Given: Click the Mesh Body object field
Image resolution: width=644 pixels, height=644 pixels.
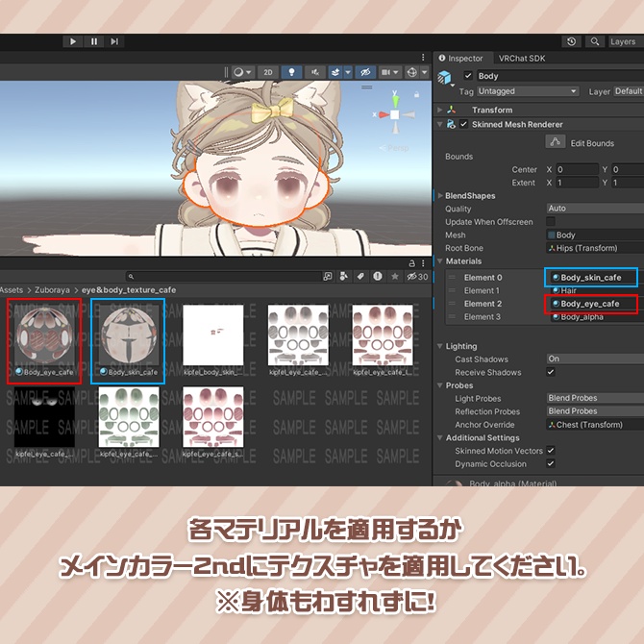Looking at the screenshot, I should pos(595,235).
